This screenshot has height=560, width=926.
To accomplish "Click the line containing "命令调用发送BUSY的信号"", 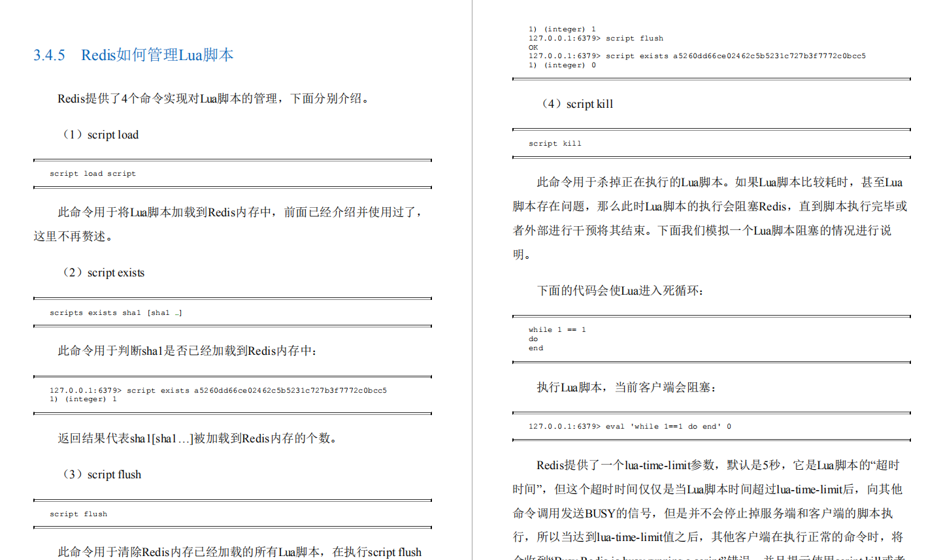I will click(x=703, y=514).
